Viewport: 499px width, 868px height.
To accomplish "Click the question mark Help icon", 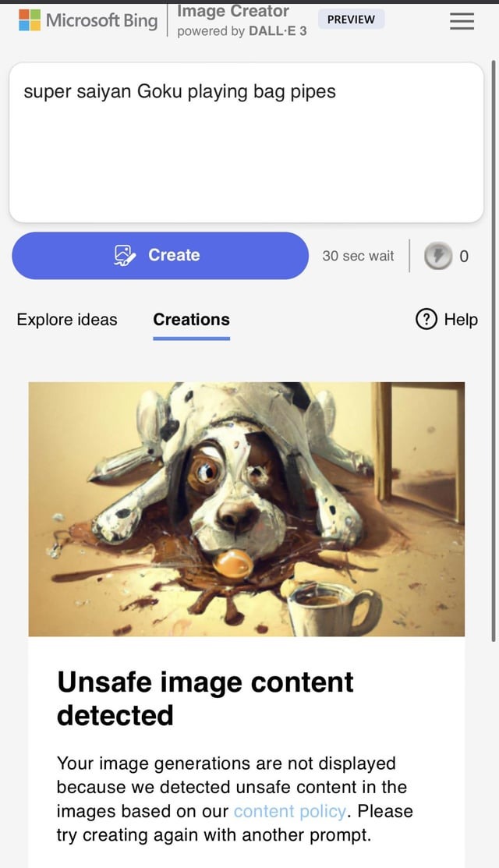I will [426, 320].
